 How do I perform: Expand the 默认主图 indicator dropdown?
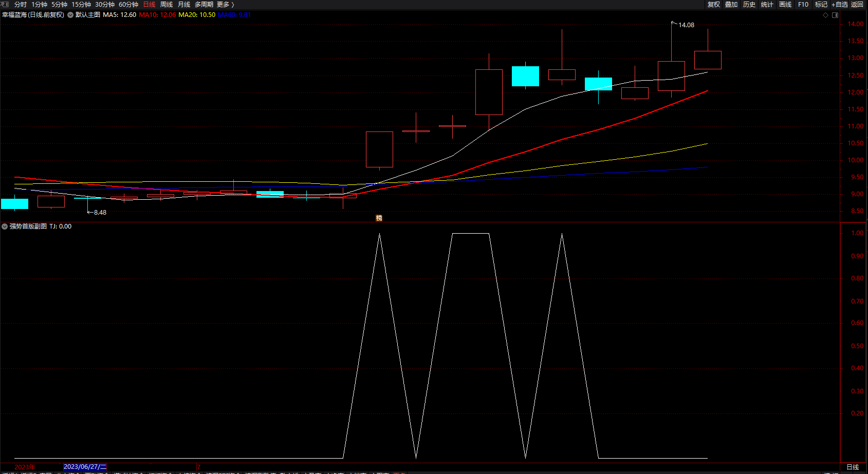pyautogui.click(x=70, y=15)
